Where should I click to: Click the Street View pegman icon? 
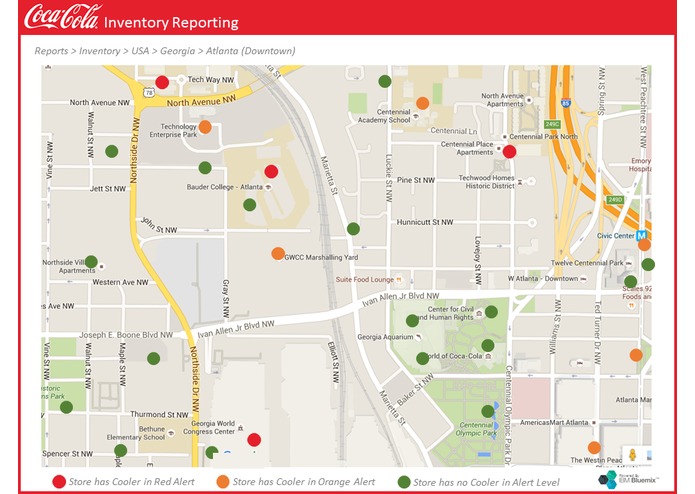point(633,455)
